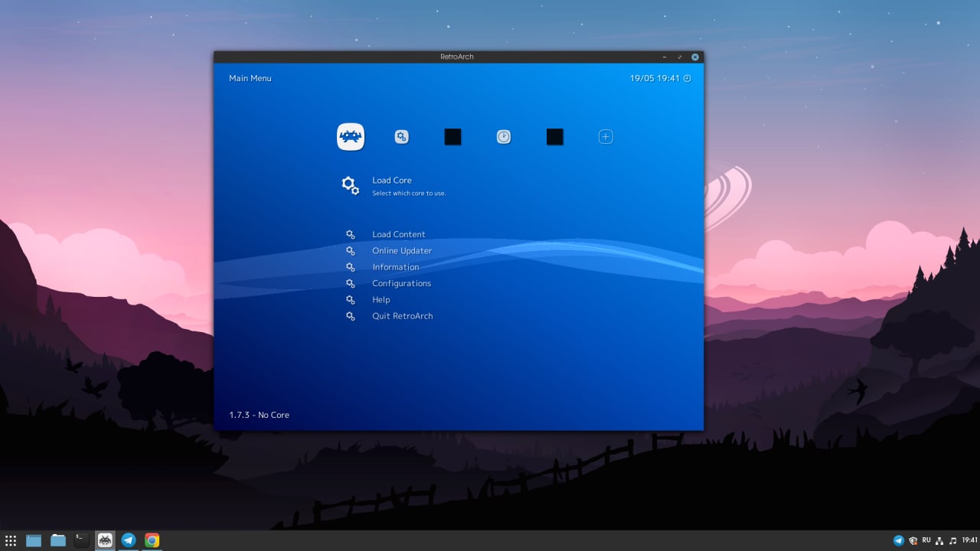The image size is (980, 551).
Task: Click the gear icon next to Help
Action: (351, 300)
